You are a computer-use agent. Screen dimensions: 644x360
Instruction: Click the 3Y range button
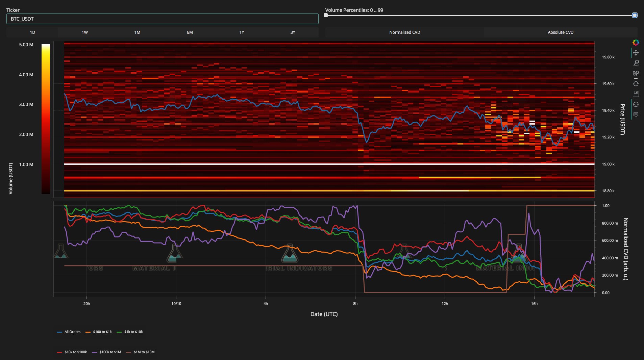click(x=293, y=32)
